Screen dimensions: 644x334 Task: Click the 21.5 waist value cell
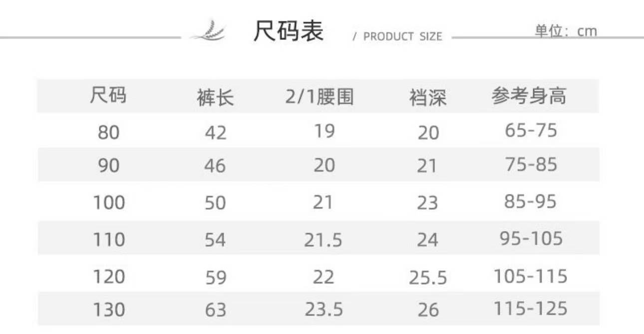tap(323, 240)
